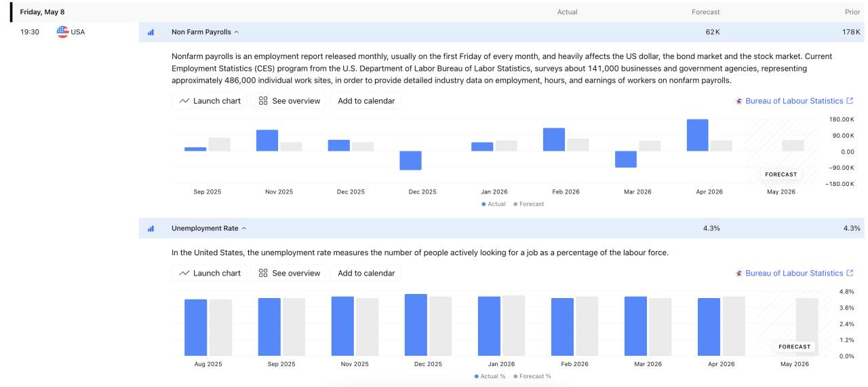Click the FORECAST label in payrolls chart
Screen dimensions: 868x387
781,174
